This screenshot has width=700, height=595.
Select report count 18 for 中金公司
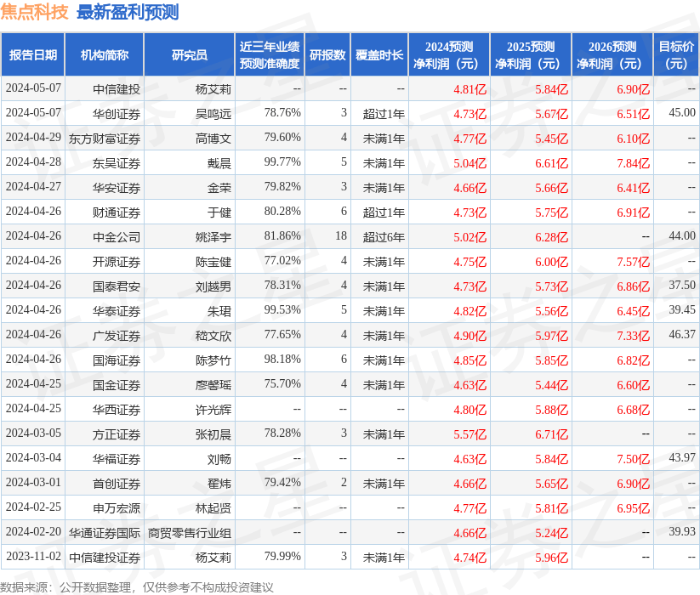click(341, 236)
